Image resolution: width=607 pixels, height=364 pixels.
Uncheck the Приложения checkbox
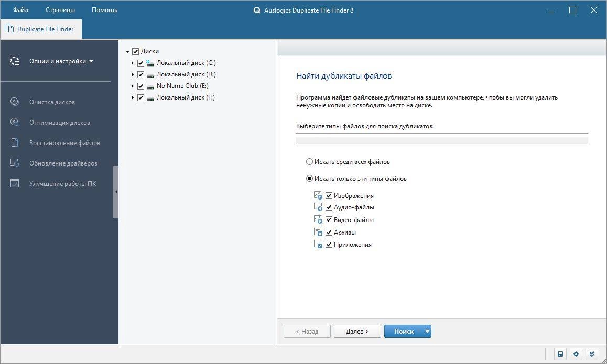329,245
